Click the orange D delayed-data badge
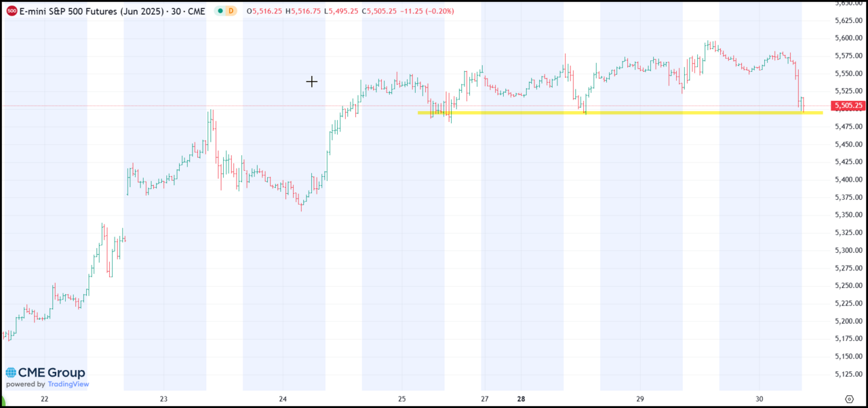Image resolution: width=868 pixels, height=408 pixels. point(231,12)
